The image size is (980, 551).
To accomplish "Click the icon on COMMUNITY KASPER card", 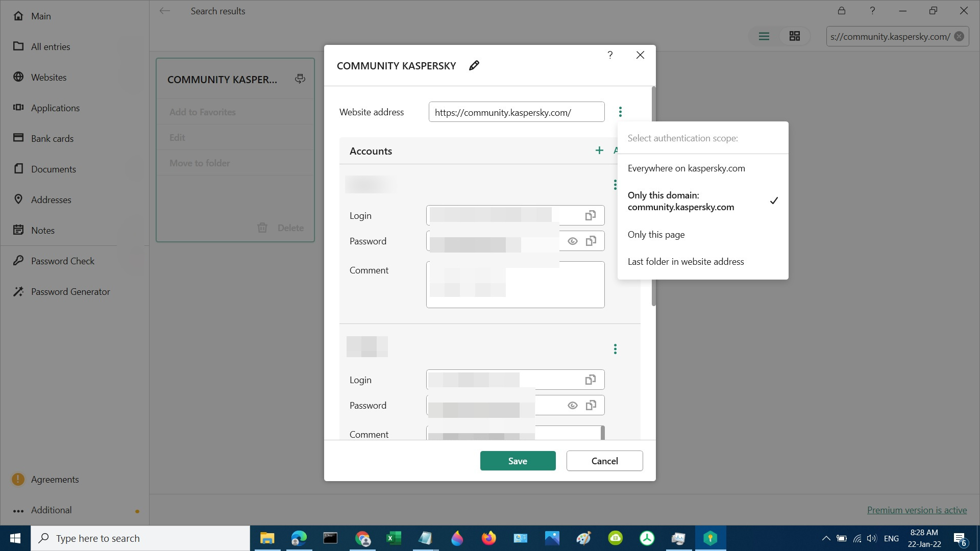I will click(x=300, y=79).
